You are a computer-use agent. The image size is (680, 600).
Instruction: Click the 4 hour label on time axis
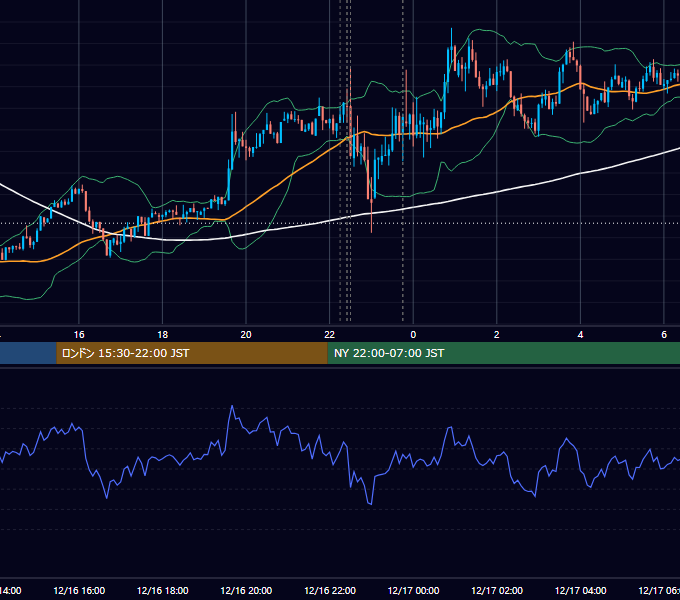580,335
